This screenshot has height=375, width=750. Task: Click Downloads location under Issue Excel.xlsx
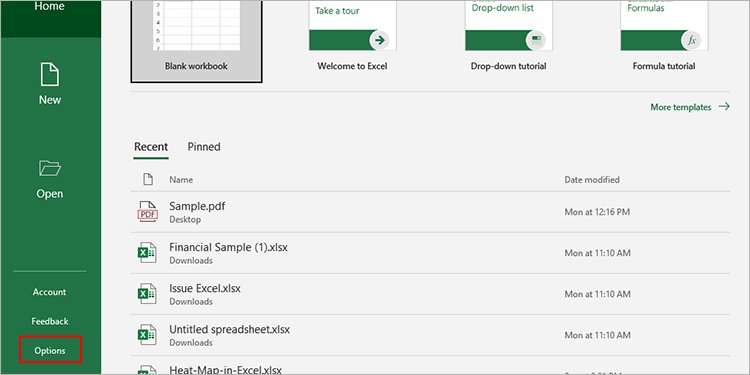point(191,302)
